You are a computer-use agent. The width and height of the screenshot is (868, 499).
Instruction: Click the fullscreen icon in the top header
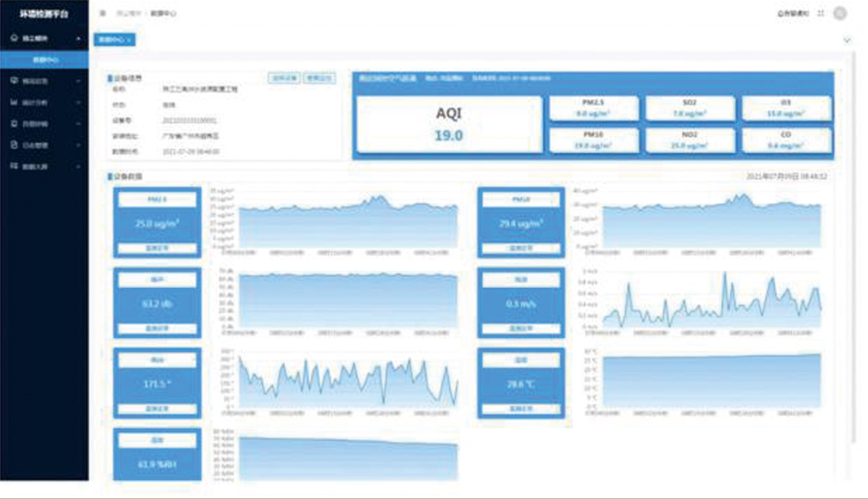[821, 13]
